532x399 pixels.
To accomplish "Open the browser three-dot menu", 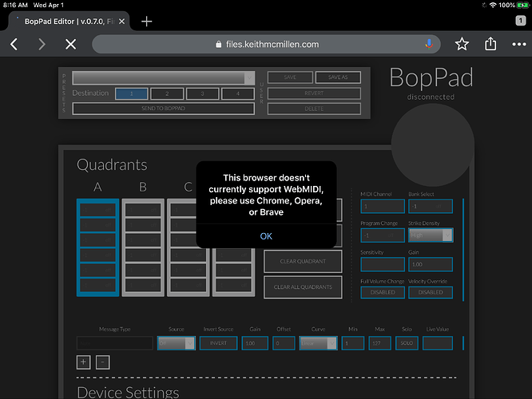I will [518, 44].
